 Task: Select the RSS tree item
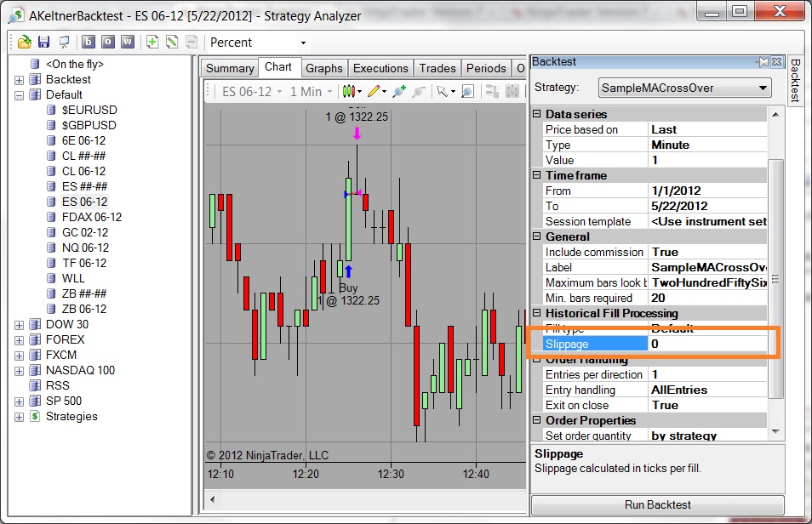58,385
